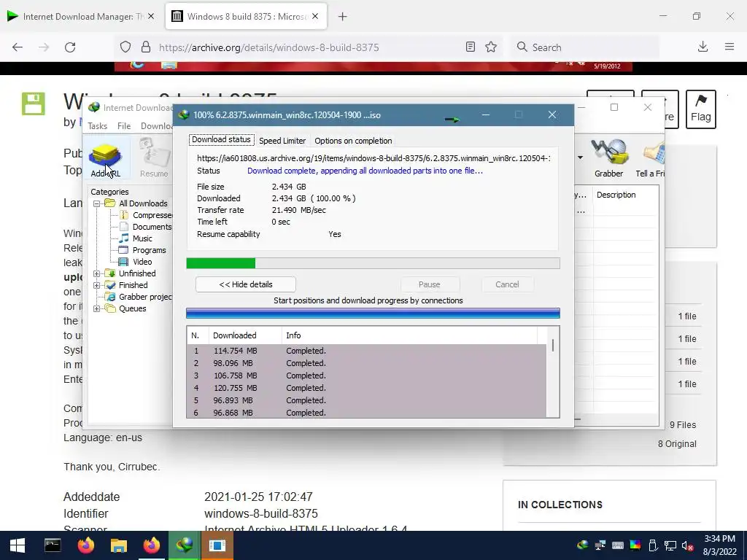Click the IDM system tray icon
Viewport: 747px width, 560px height.
coord(582,545)
